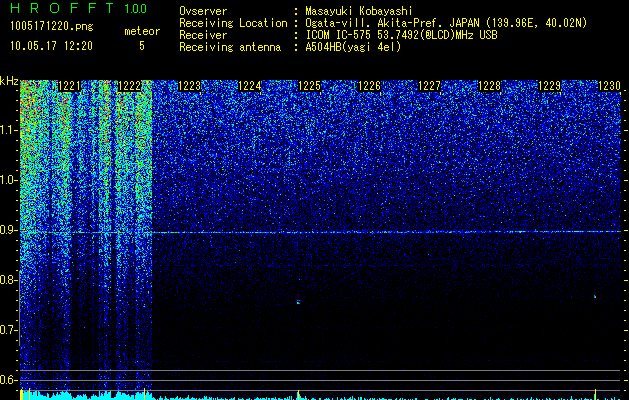Click the 1225 time marker
Image resolution: width=629 pixels, height=400 pixels.
pos(310,86)
